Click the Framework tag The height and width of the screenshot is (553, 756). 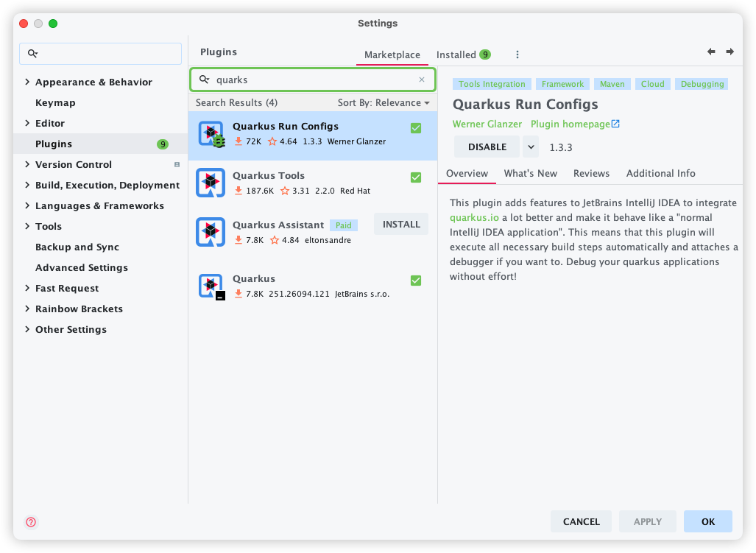pyautogui.click(x=562, y=84)
